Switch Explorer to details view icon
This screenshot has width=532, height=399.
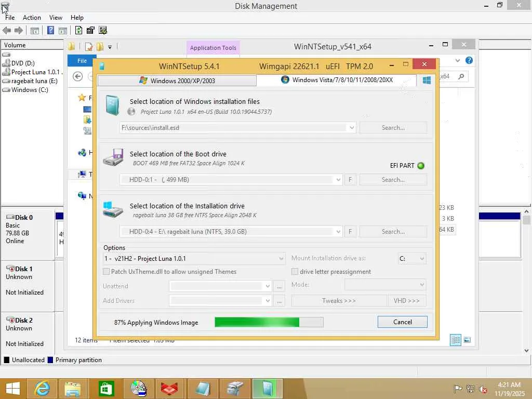455,340
